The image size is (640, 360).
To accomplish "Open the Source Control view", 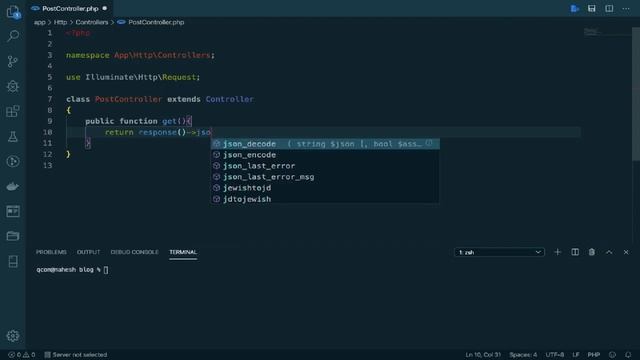I will click(13, 61).
